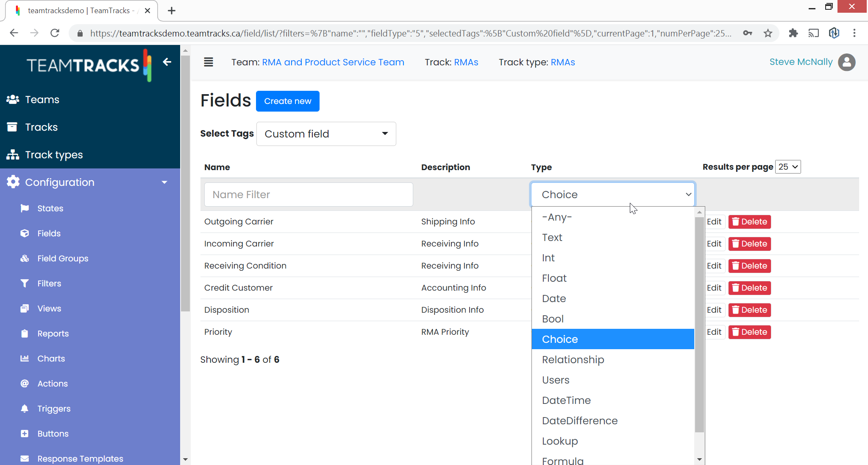Click the hamburger menu icon
Screen dimensions: 868x465
click(209, 62)
